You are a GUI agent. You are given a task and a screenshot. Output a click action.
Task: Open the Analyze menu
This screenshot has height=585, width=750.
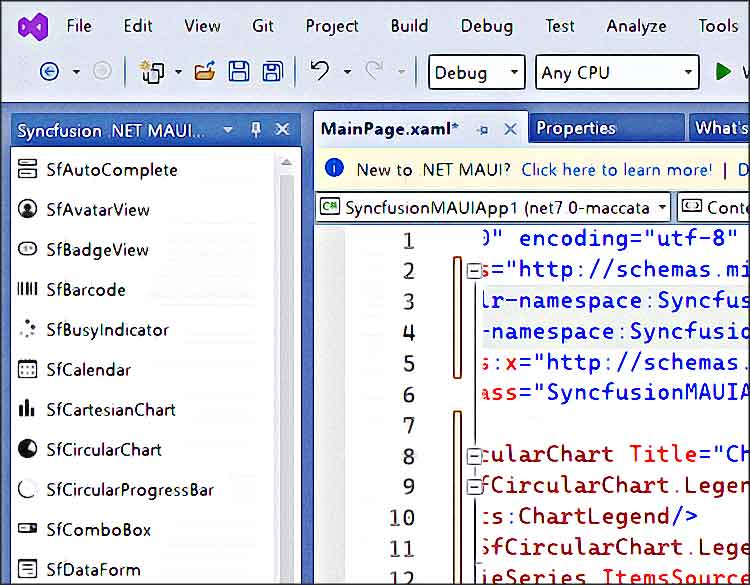coord(636,26)
